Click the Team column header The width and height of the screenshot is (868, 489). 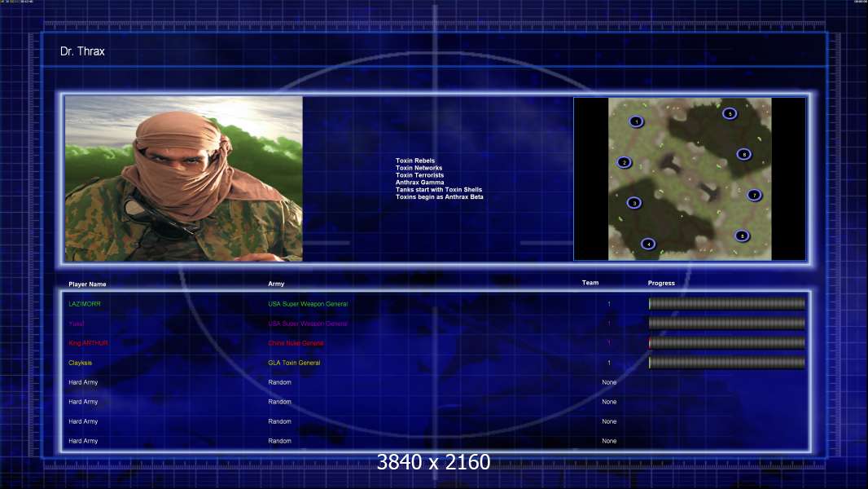590,283
